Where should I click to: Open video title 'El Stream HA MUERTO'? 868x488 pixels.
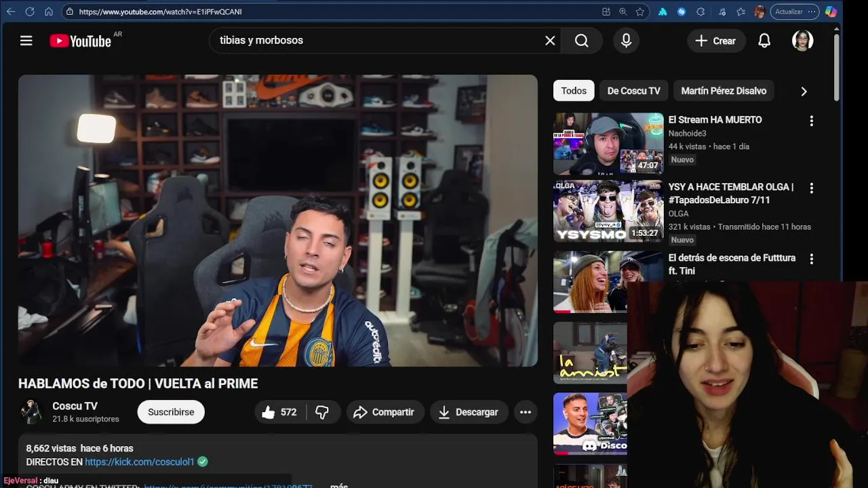(x=715, y=120)
